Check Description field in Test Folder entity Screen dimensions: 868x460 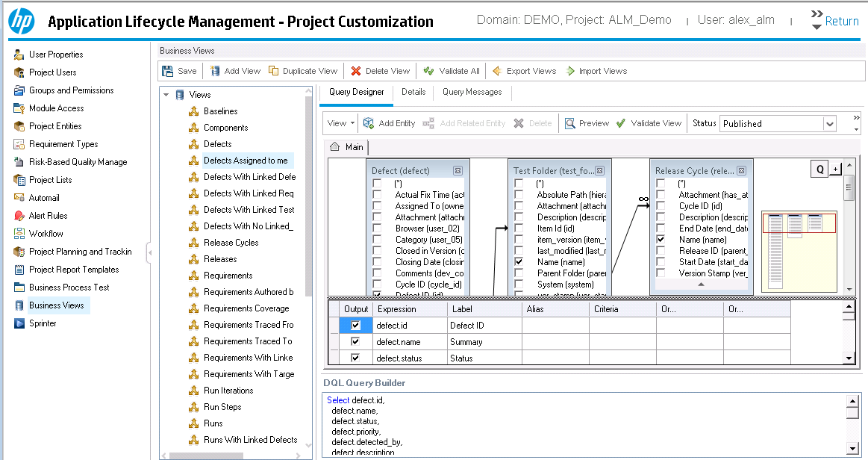tap(519, 217)
